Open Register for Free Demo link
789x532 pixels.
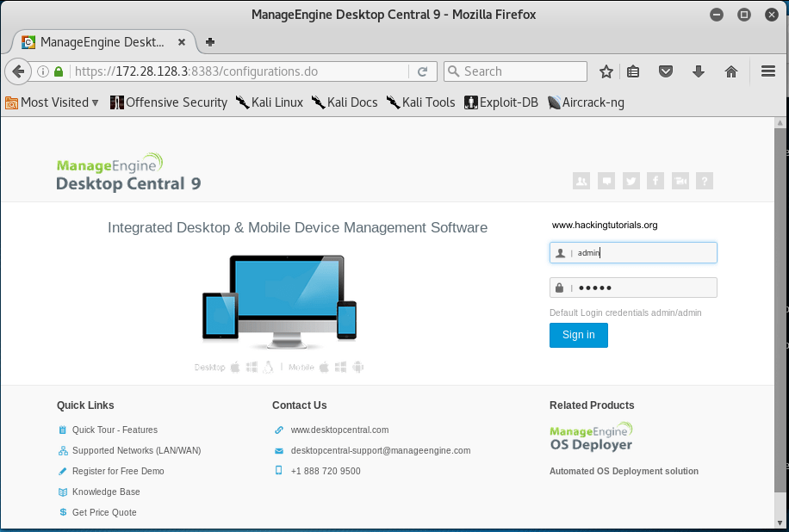pyautogui.click(x=118, y=471)
